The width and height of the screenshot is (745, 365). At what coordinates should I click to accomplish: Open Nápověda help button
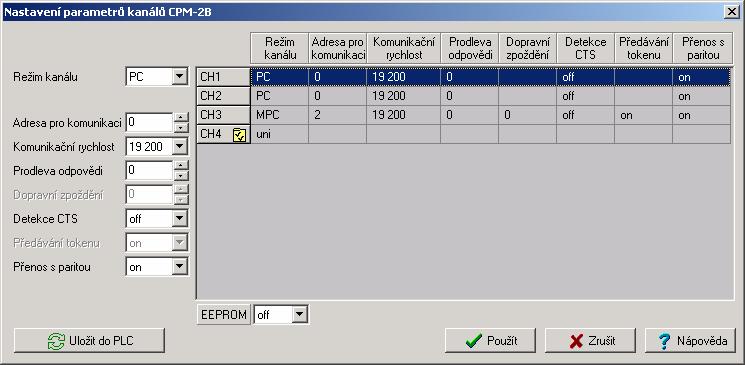click(x=690, y=341)
